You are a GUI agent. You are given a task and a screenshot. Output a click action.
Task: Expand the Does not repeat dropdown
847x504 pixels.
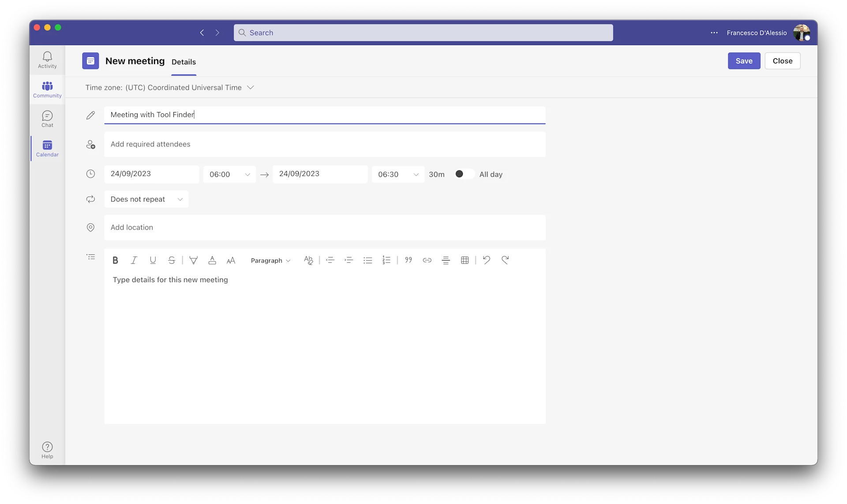pos(146,199)
